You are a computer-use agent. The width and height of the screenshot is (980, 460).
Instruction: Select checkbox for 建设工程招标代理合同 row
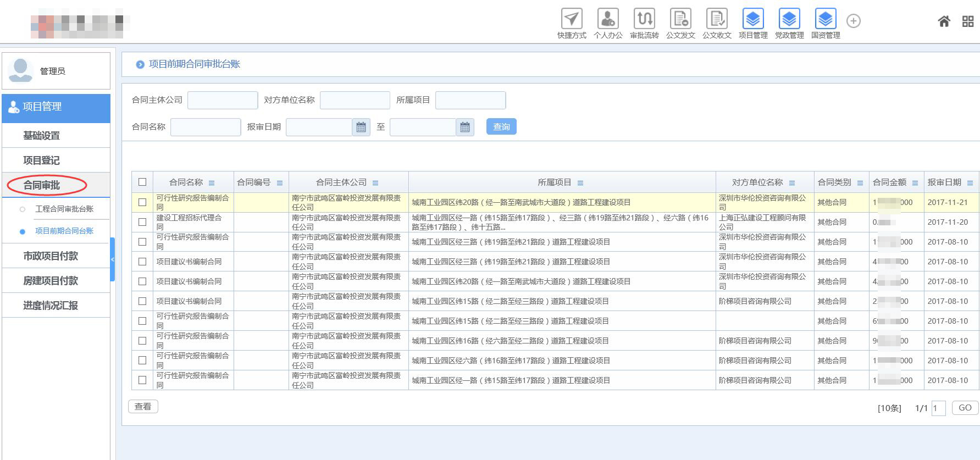pyautogui.click(x=142, y=222)
